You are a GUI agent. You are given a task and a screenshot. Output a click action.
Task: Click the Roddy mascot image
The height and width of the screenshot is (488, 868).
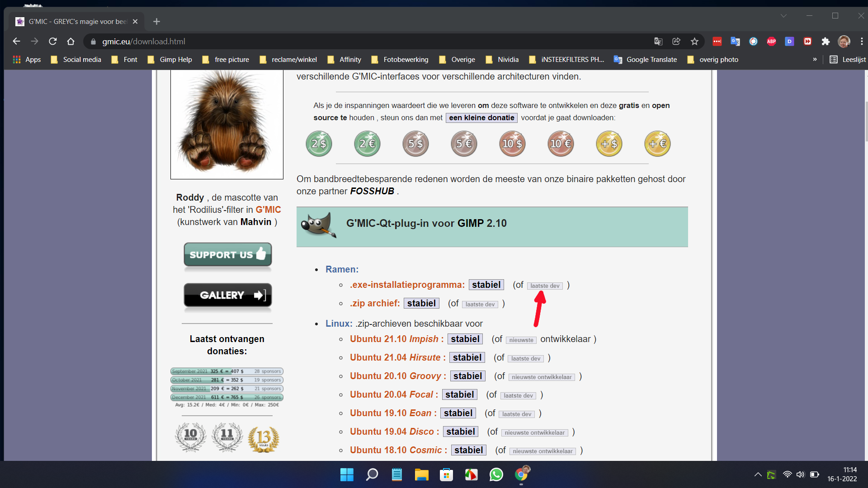coord(227,124)
